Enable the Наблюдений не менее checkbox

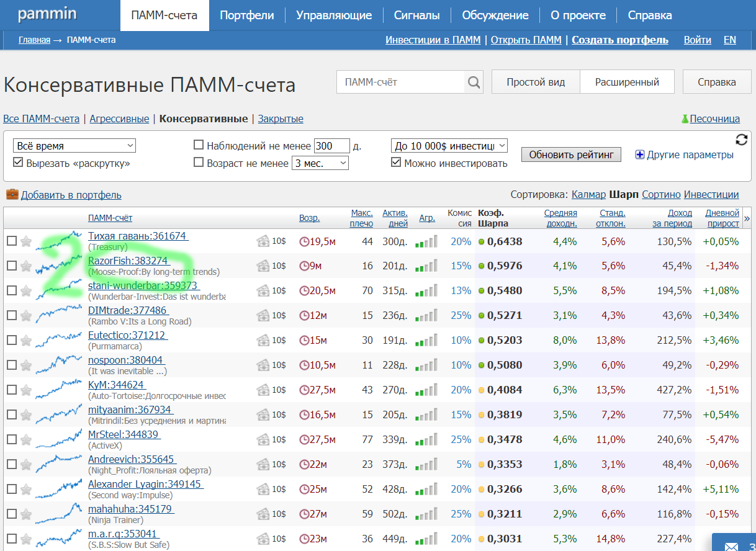(x=199, y=146)
